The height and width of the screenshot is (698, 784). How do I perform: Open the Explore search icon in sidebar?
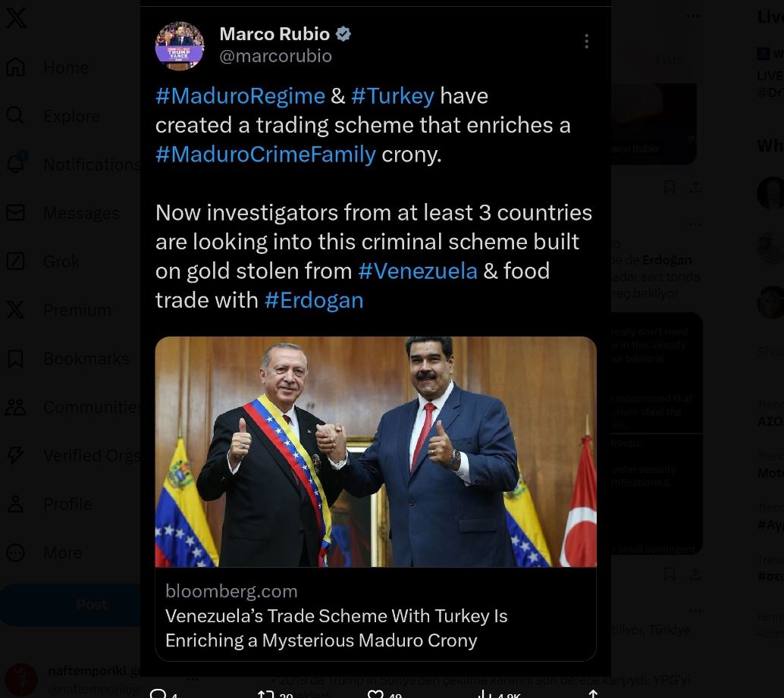click(x=15, y=115)
